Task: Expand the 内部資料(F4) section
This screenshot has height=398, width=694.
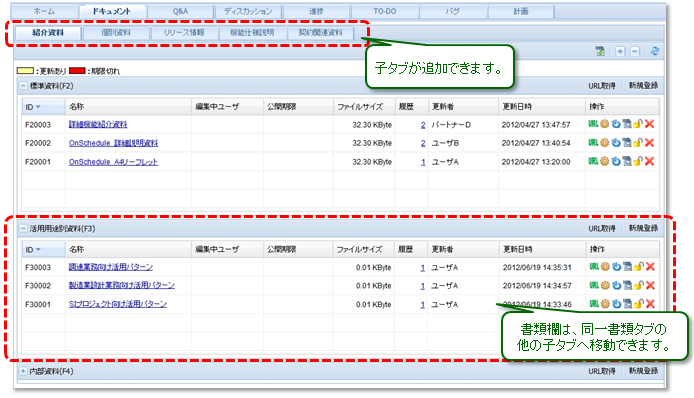Action: click(23, 371)
